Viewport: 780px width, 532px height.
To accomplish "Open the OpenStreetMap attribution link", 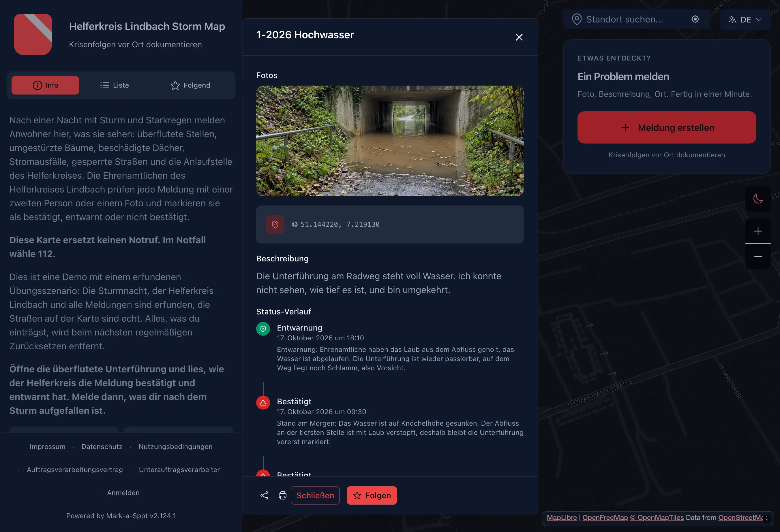I will 741,518.
